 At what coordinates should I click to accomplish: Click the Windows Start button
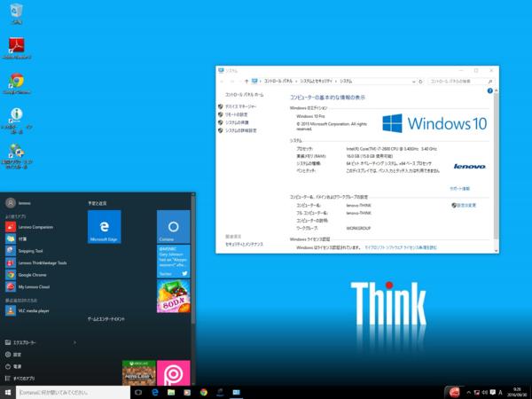pyautogui.click(x=8, y=393)
